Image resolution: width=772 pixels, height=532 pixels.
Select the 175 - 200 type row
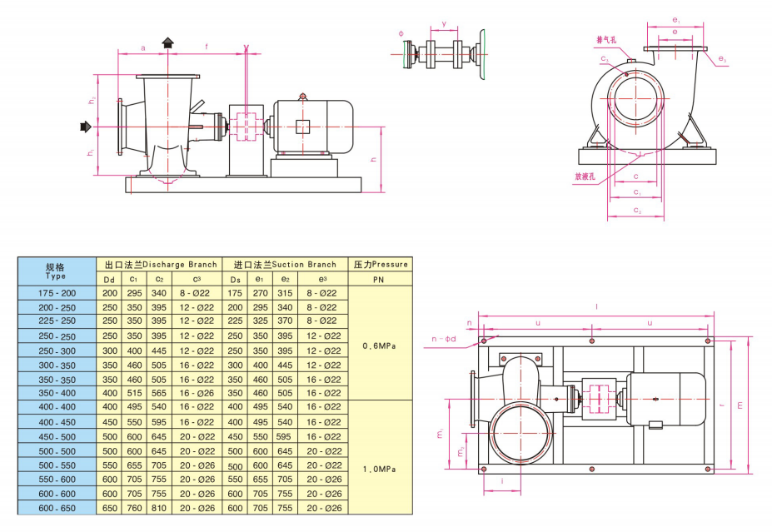point(56,293)
